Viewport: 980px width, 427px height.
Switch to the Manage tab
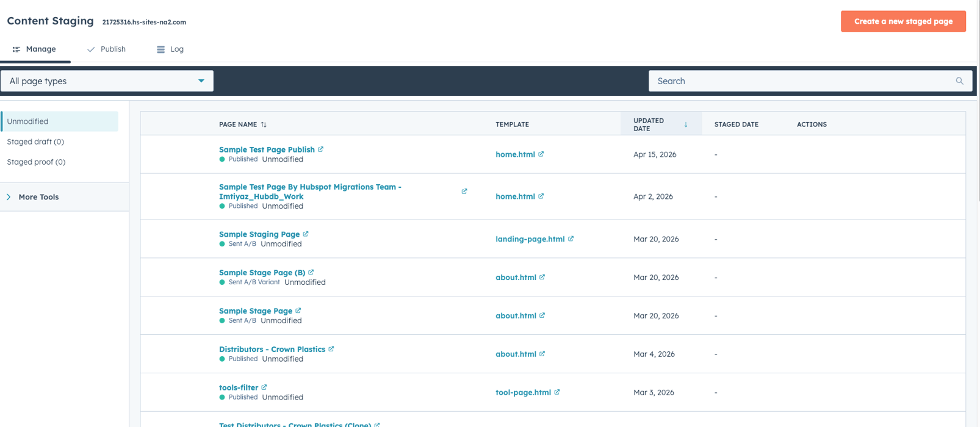click(x=35, y=49)
